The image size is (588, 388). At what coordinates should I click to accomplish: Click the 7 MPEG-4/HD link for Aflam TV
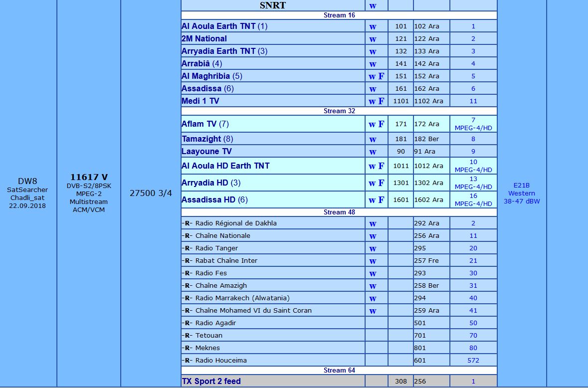473,124
